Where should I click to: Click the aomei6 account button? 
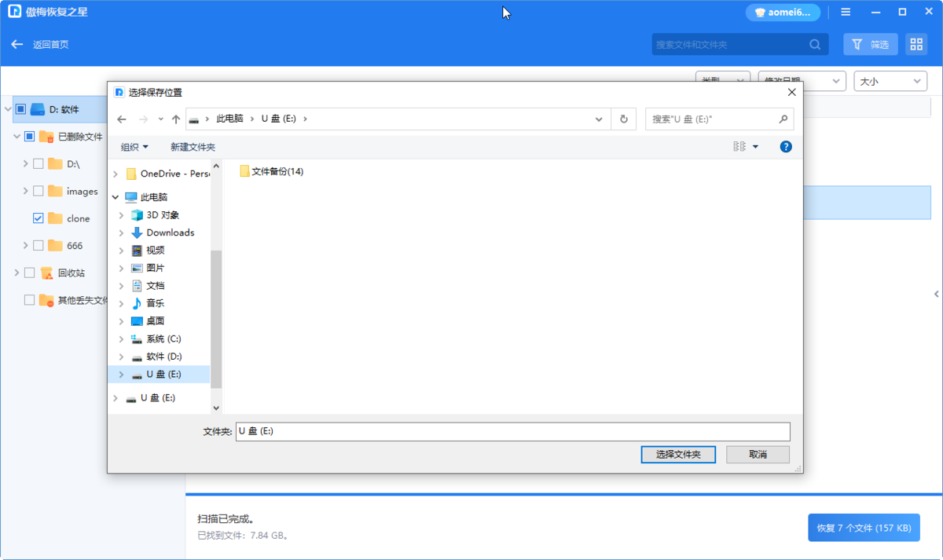pos(783,13)
